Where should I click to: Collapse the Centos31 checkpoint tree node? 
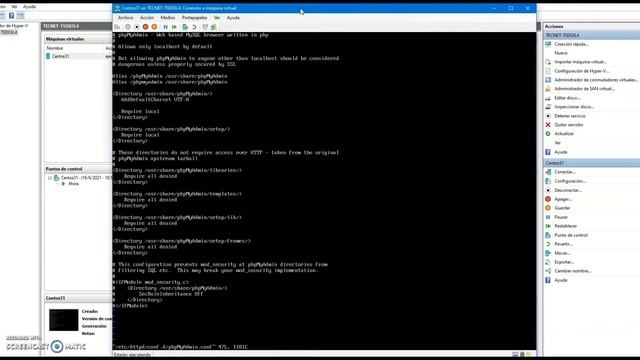click(50, 178)
